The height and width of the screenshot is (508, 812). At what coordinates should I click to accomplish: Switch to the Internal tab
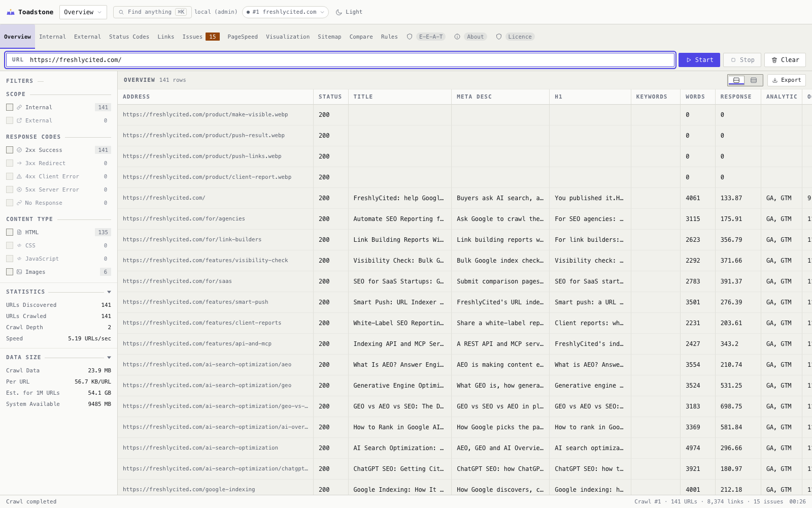tap(52, 37)
